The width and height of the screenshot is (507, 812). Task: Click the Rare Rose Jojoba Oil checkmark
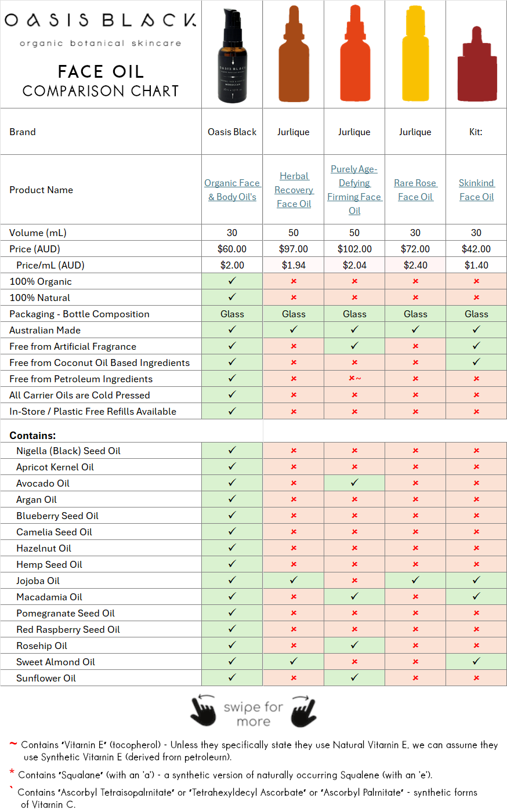(415, 580)
